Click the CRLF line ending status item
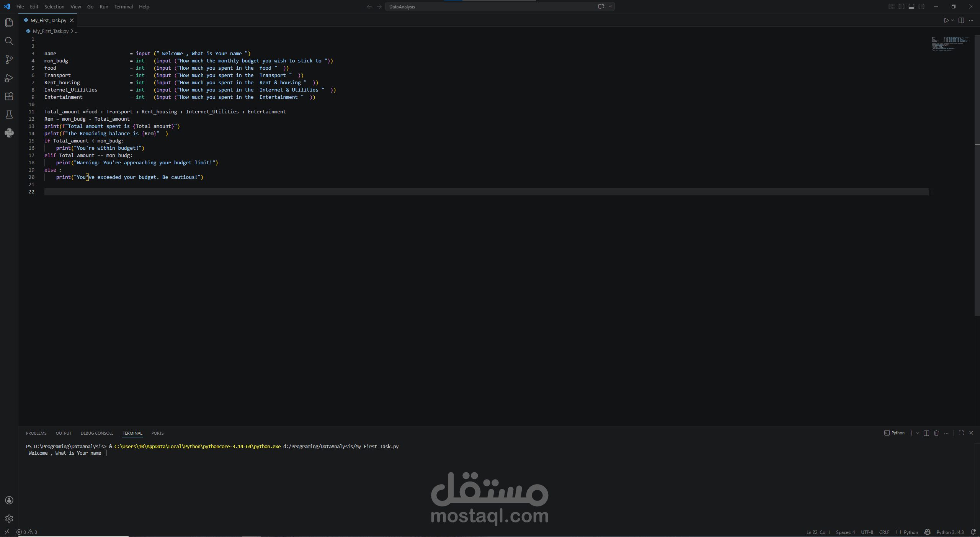The height and width of the screenshot is (537, 980). 884,532
